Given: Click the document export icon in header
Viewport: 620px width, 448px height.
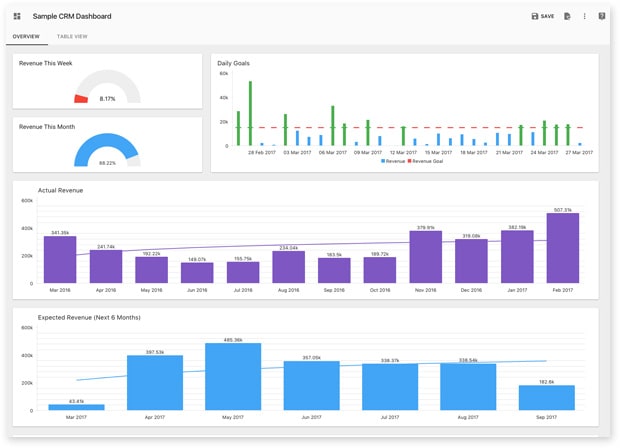Looking at the screenshot, I should pos(567,16).
